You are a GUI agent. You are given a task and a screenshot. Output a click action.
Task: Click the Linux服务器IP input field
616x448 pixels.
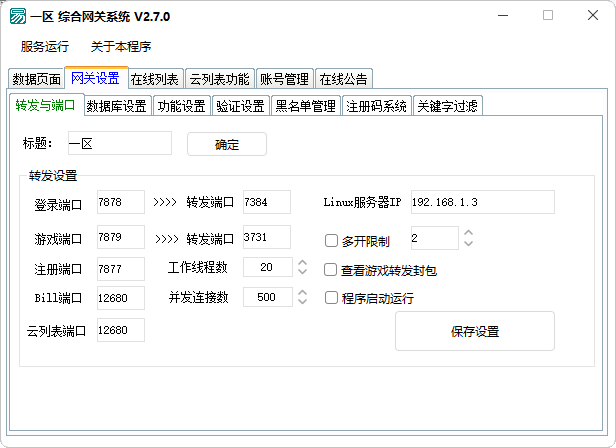click(481, 202)
